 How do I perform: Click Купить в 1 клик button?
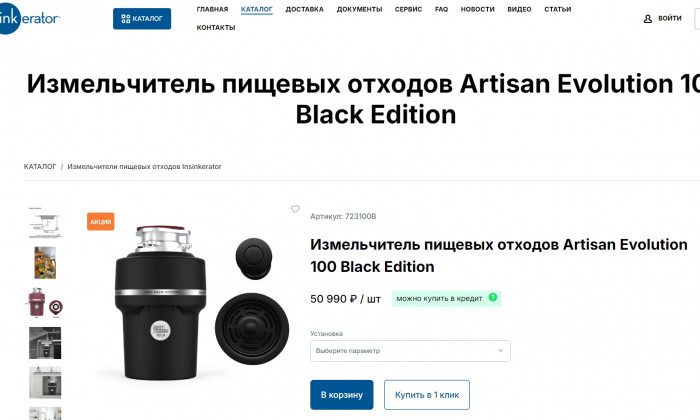click(x=427, y=395)
